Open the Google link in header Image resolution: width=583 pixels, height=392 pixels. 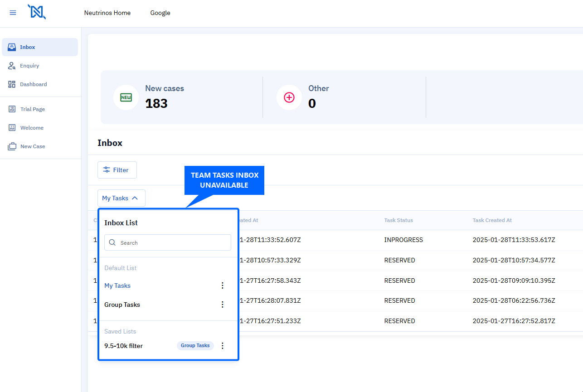click(160, 13)
